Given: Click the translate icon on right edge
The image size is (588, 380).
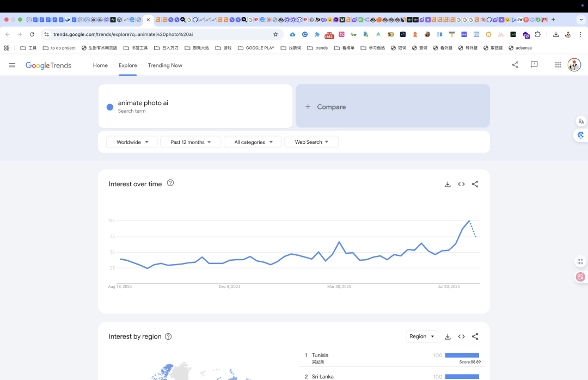Looking at the screenshot, I should 581,121.
